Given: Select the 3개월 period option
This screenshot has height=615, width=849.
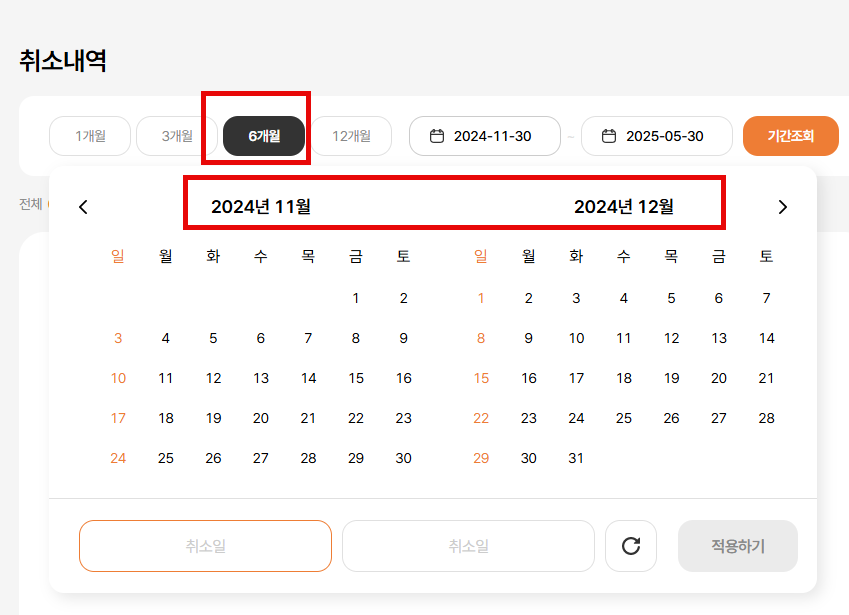Looking at the screenshot, I should (177, 136).
